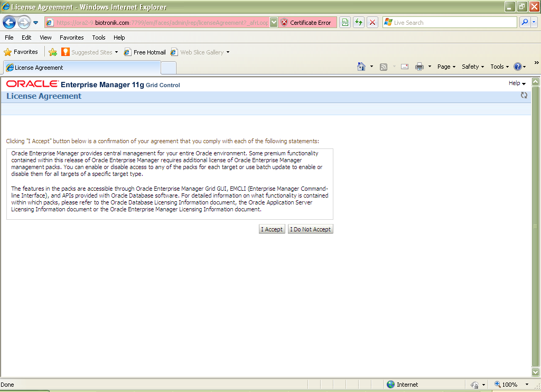Click the I Accept button

click(x=272, y=229)
